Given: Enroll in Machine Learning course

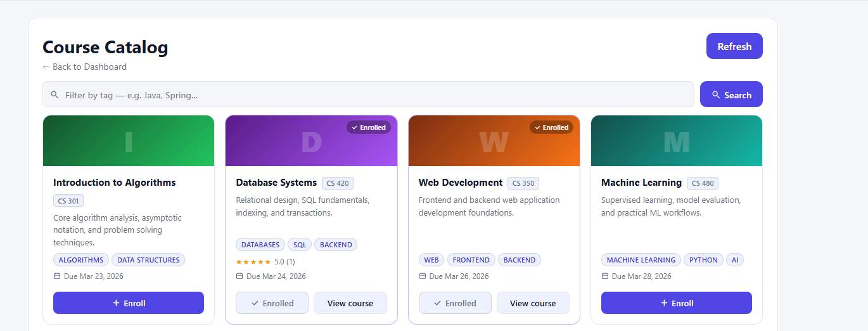Looking at the screenshot, I should point(676,303).
